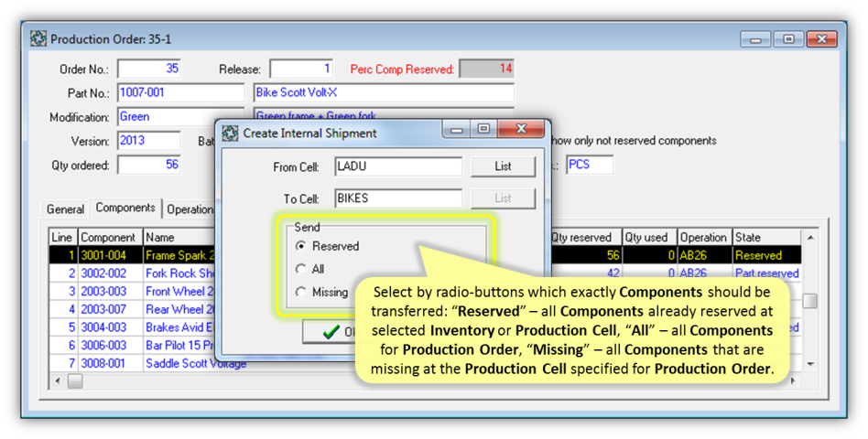Click the Qty reserved value 42
The height and width of the screenshot is (439, 868).
[x=586, y=273]
